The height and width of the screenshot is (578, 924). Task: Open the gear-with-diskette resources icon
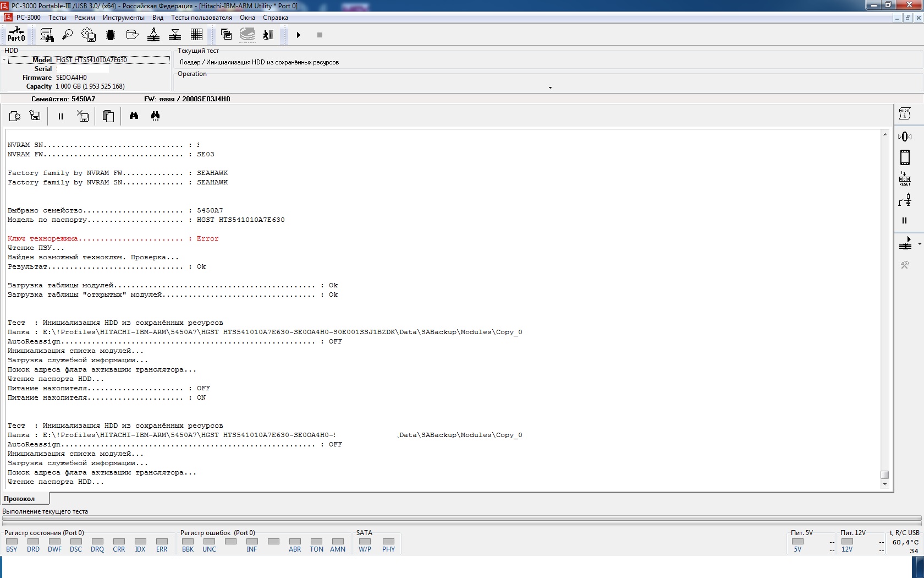point(89,35)
